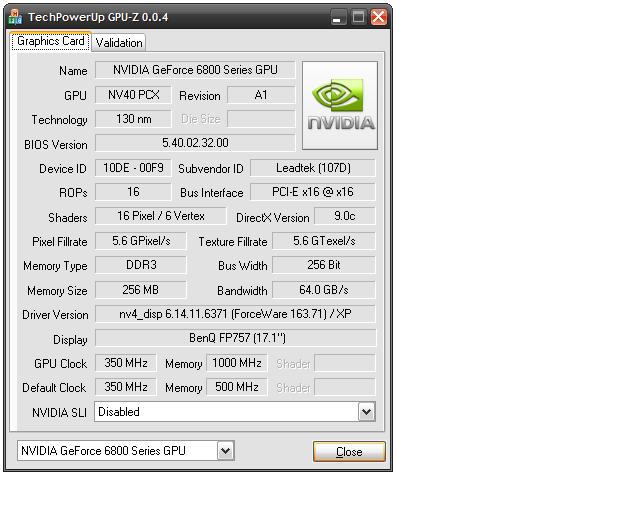
Task: Click the Texture Fillrate label
Action: [x=233, y=242]
